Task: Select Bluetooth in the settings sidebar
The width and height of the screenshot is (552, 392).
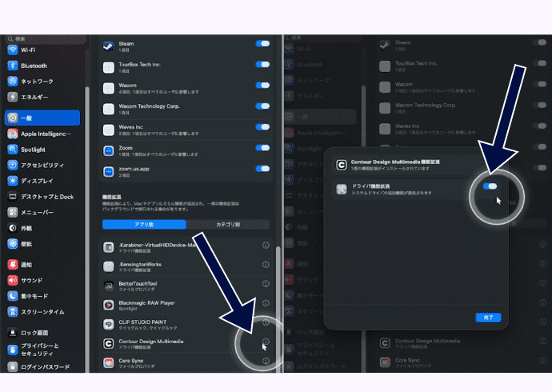Action: click(33, 66)
